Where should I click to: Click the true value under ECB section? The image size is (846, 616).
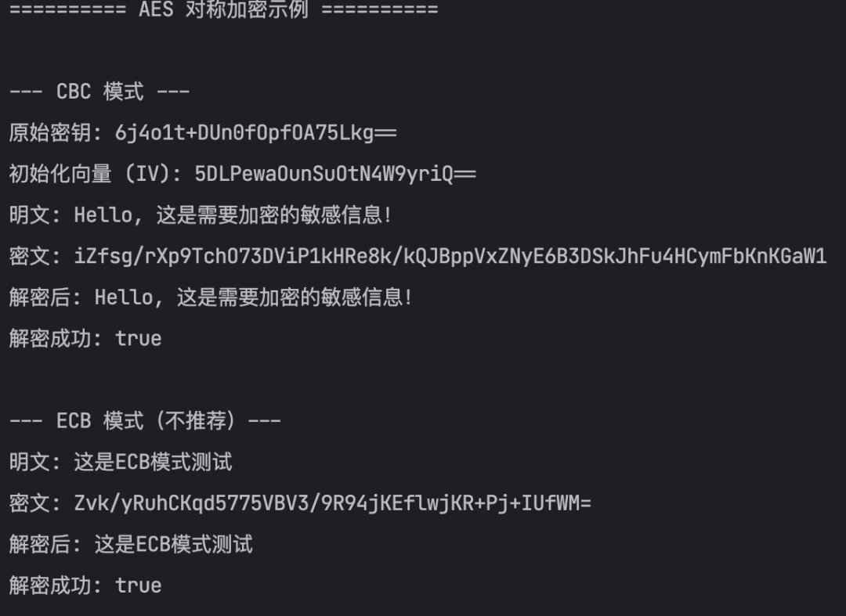[x=138, y=585]
